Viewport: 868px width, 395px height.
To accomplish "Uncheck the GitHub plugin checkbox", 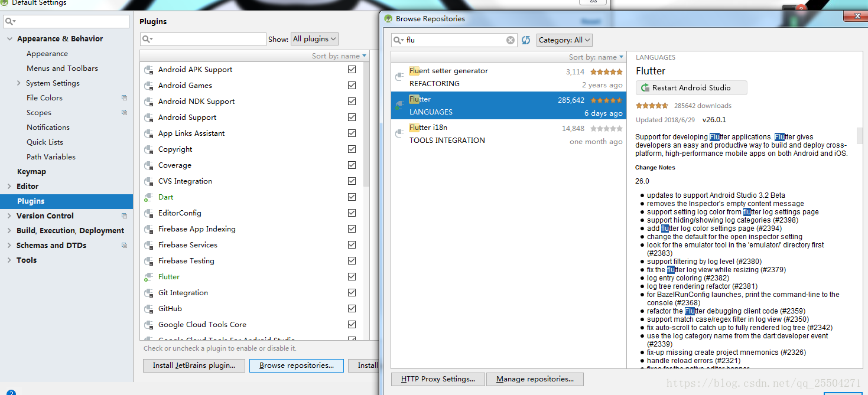I will pyautogui.click(x=352, y=309).
